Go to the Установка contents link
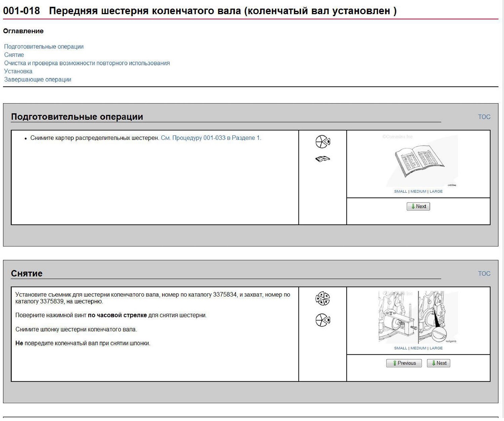This screenshot has height=421, width=504. point(18,71)
